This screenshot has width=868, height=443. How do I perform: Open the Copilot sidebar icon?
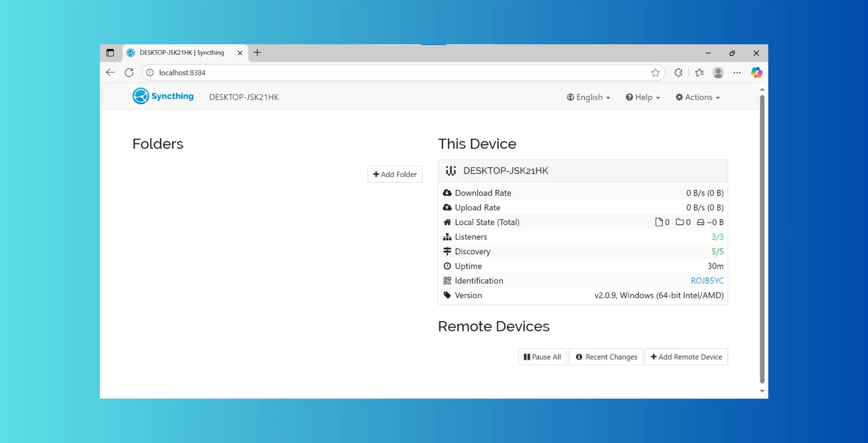point(756,73)
